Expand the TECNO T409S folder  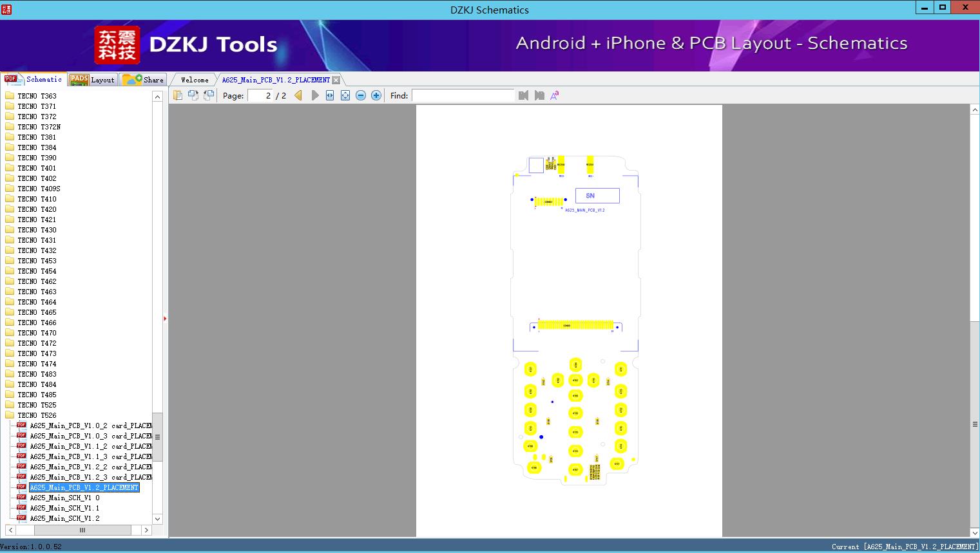coord(39,189)
